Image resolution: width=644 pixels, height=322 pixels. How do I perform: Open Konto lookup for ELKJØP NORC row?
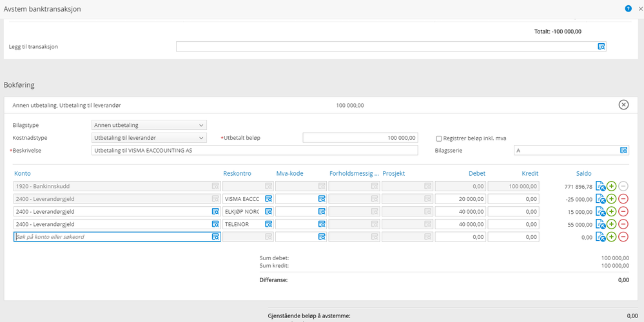(215, 212)
